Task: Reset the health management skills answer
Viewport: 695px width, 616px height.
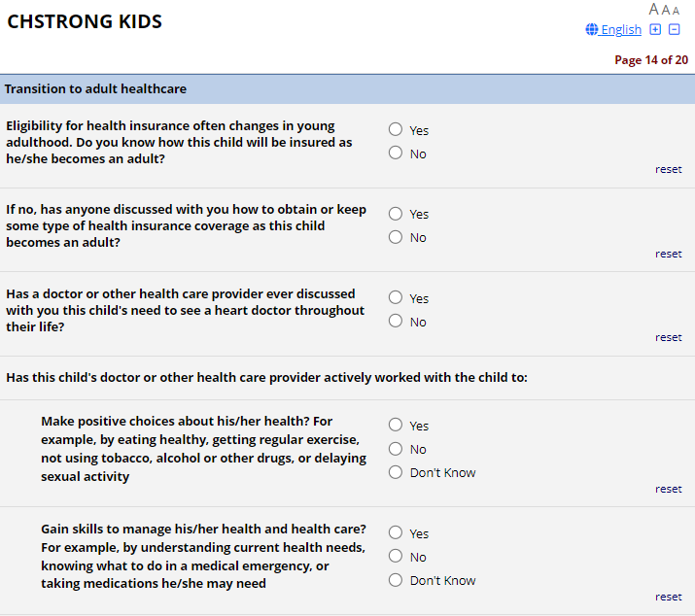Action: coord(668,597)
